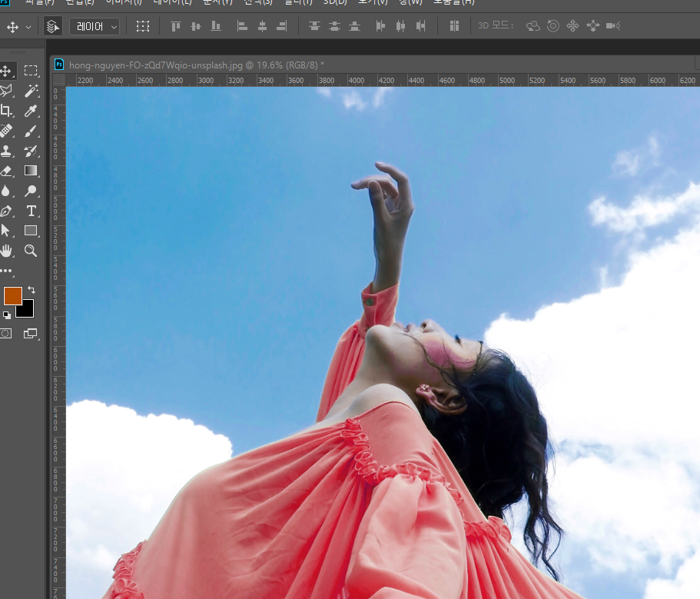The height and width of the screenshot is (599, 700).
Task: Align horizontal centers of layers
Action: (262, 26)
